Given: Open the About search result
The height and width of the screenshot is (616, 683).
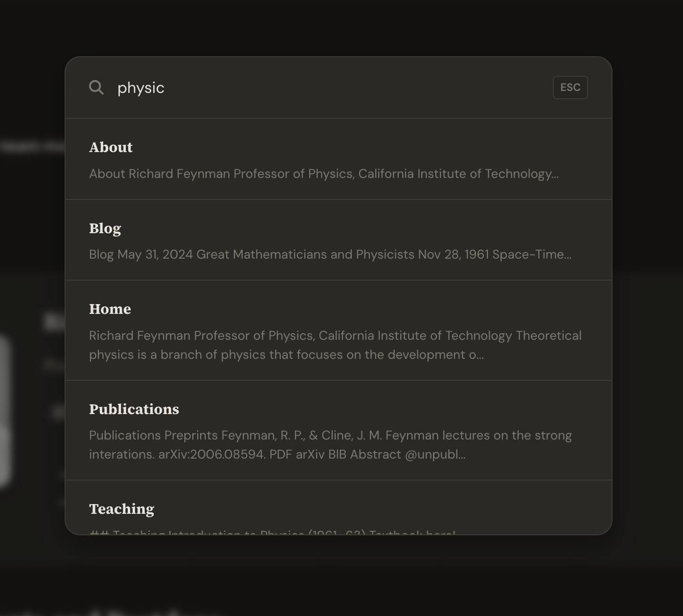Looking at the screenshot, I should (339, 159).
